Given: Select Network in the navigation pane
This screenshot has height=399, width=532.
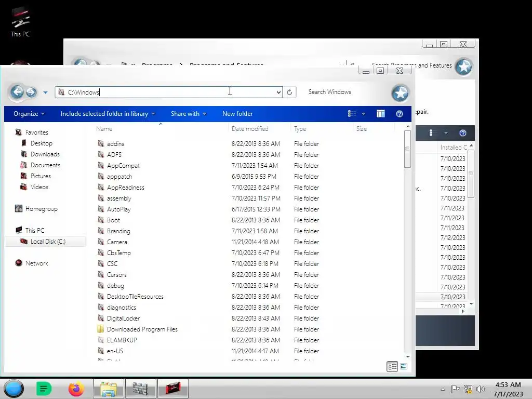Looking at the screenshot, I should point(37,263).
